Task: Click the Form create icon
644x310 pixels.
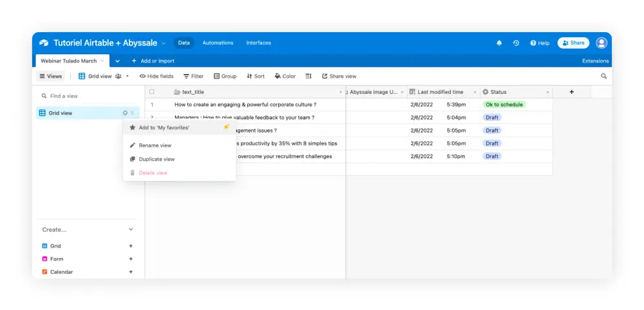Action: tap(45, 259)
